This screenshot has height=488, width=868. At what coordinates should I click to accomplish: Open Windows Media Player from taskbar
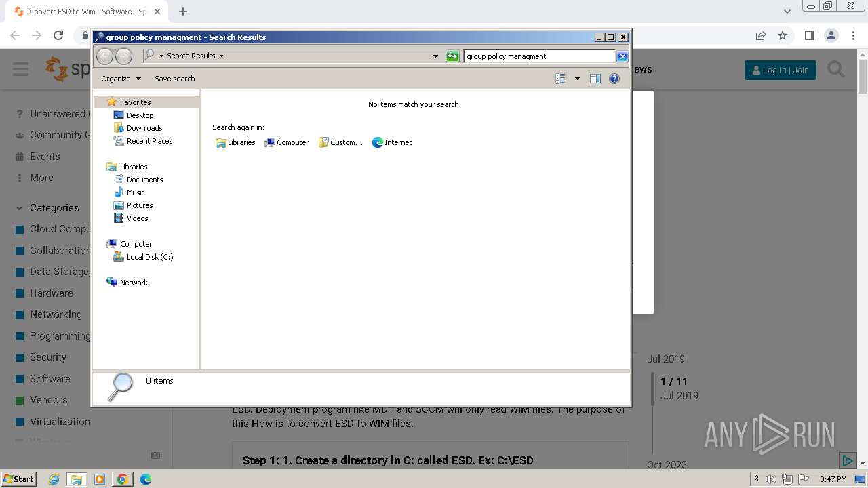tap(100, 479)
